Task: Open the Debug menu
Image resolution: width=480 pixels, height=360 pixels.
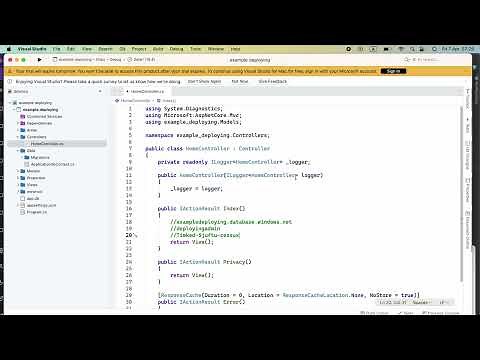Action: click(176, 49)
